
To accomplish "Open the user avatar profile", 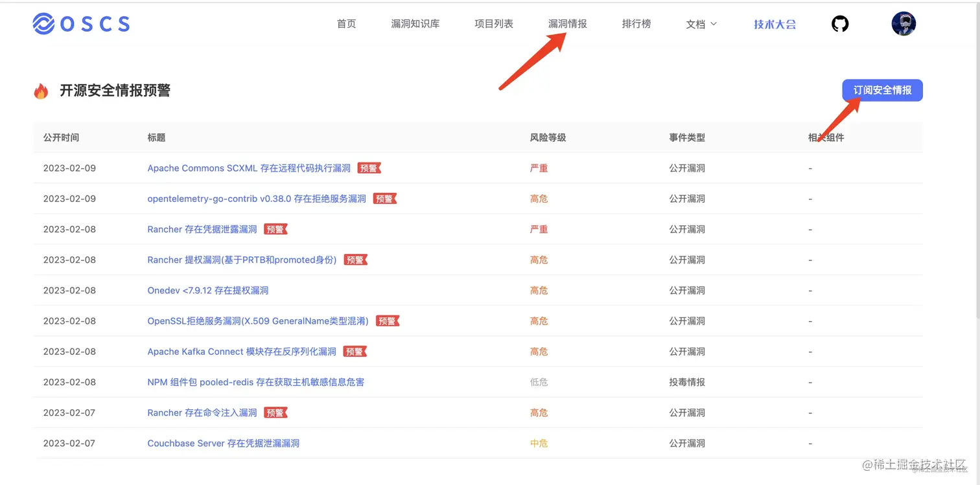I will [x=904, y=24].
